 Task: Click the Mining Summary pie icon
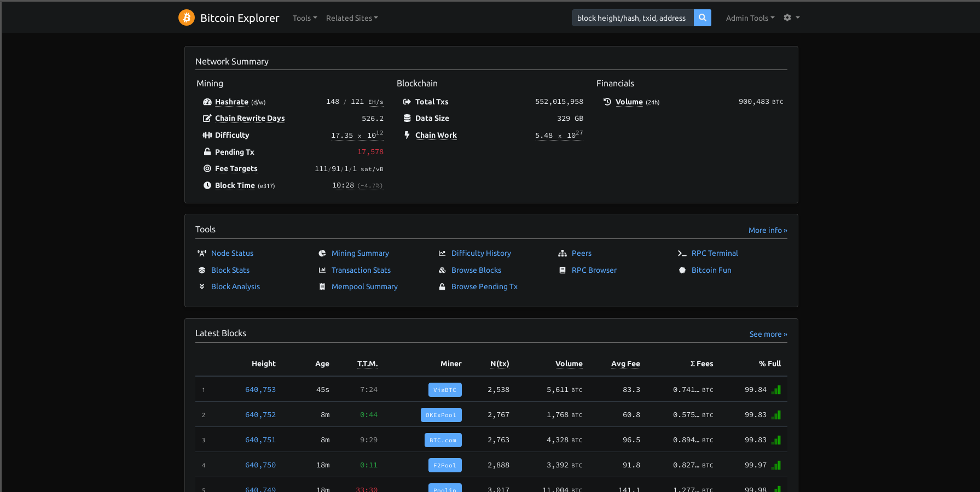322,253
